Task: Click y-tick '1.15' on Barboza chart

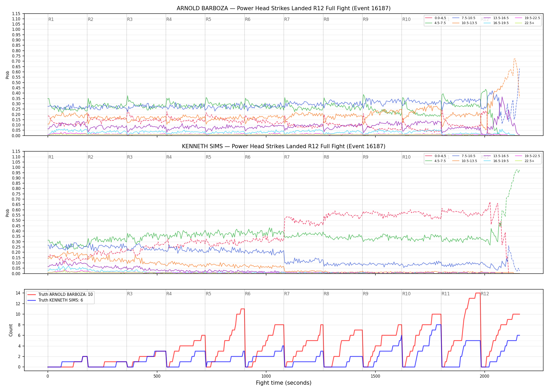Action: pos(16,14)
